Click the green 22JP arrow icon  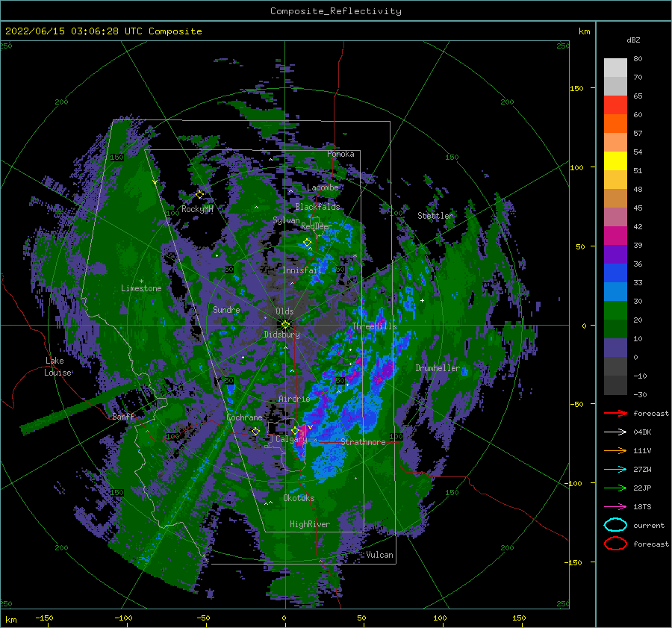tap(615, 488)
